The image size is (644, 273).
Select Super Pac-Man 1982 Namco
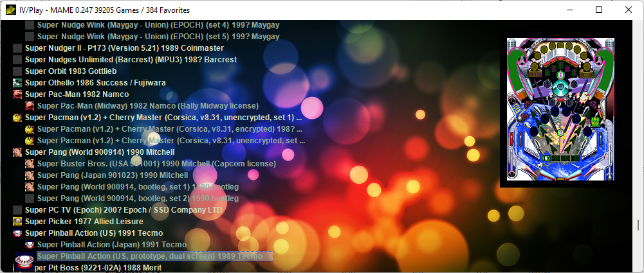tap(77, 94)
